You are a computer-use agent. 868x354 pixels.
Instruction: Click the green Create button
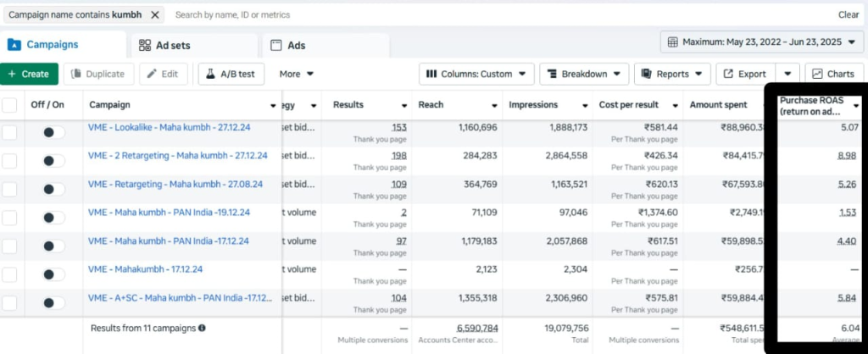[29, 75]
